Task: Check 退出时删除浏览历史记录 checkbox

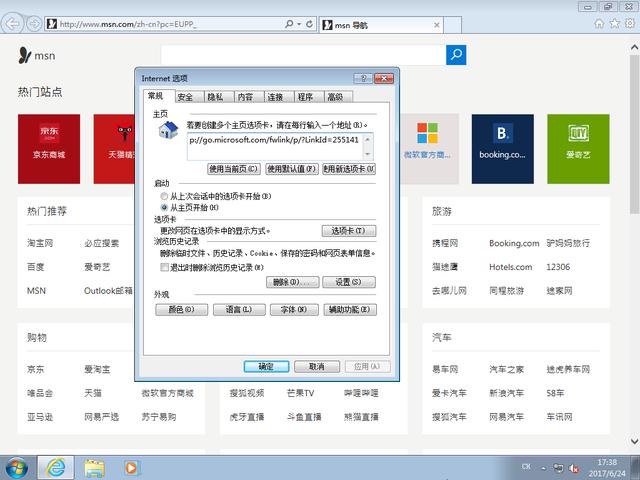Action: point(164,267)
